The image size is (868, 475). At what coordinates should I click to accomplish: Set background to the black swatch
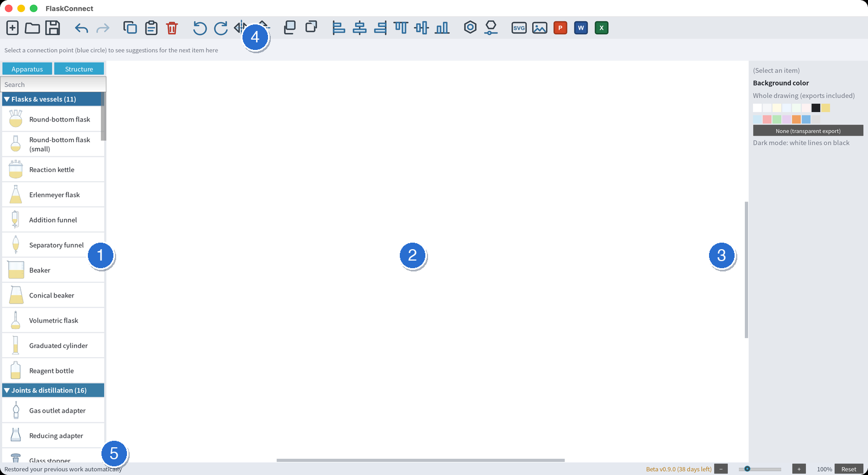[816, 108]
